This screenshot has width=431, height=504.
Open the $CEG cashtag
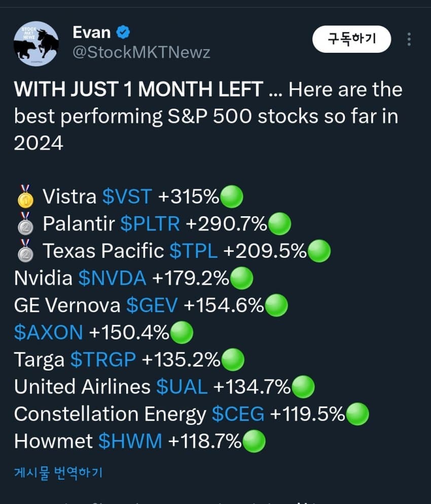click(x=238, y=414)
